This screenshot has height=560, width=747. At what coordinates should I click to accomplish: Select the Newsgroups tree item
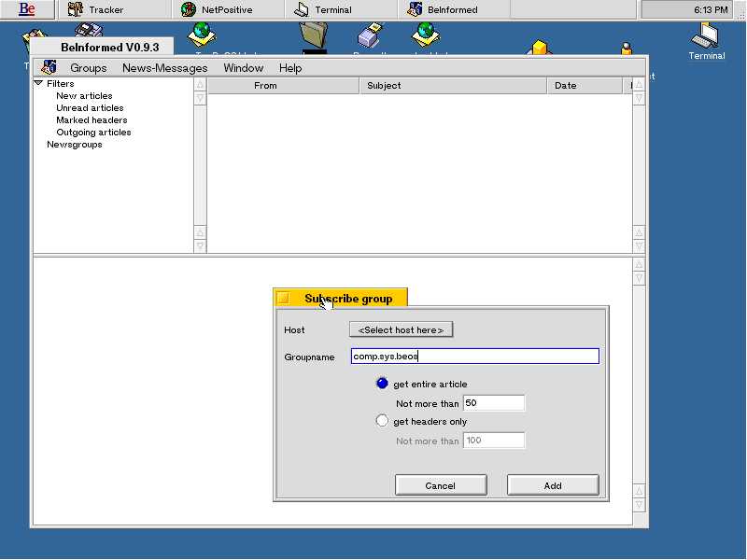click(75, 145)
